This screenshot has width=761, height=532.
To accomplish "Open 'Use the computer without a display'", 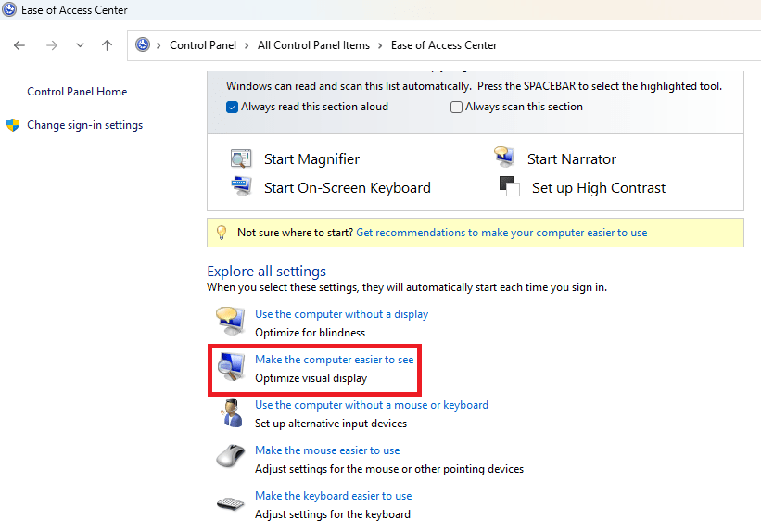I will pos(342,314).
